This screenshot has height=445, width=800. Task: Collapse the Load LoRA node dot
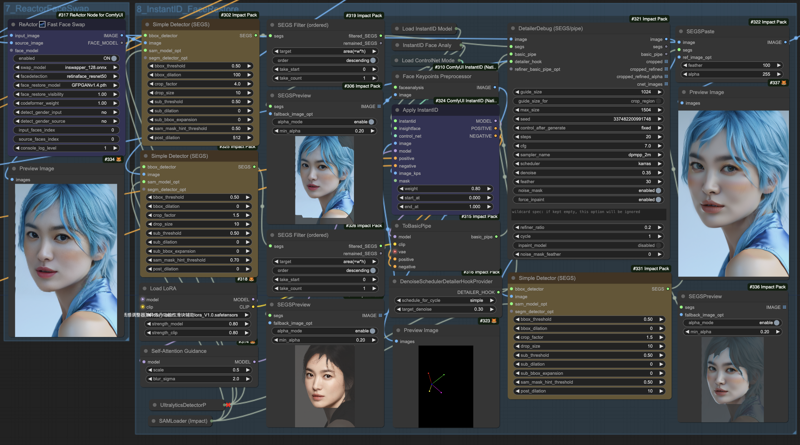[x=145, y=288]
